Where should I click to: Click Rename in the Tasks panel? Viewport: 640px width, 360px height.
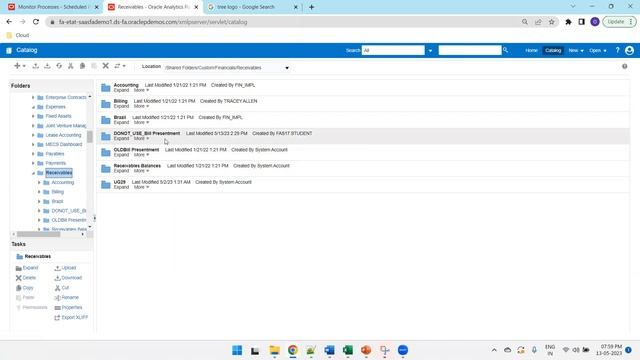67,298
